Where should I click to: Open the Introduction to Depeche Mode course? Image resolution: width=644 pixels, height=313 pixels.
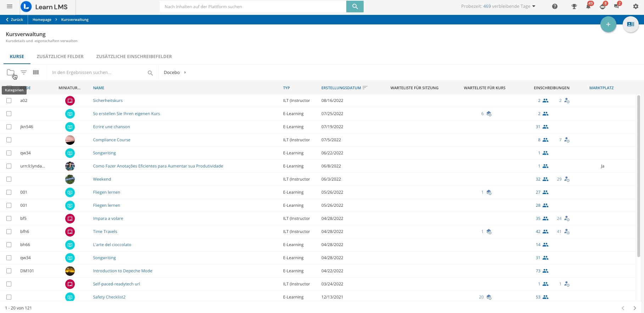(122, 271)
